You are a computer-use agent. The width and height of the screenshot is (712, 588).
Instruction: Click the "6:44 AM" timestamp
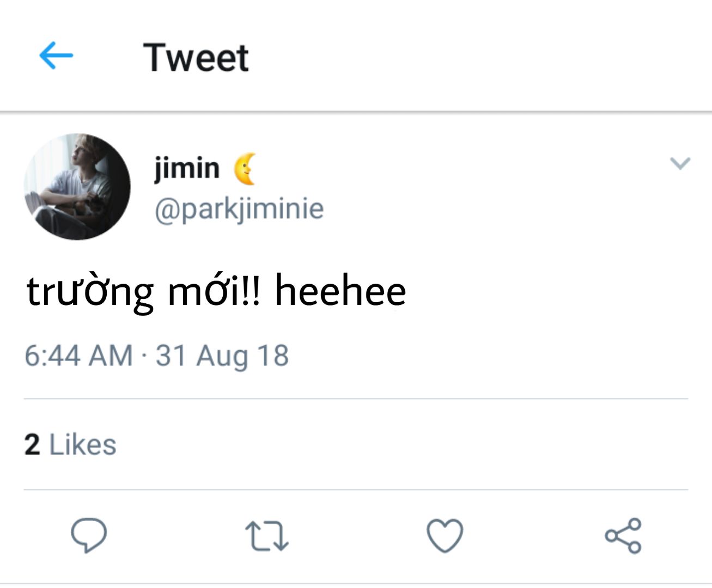79,356
